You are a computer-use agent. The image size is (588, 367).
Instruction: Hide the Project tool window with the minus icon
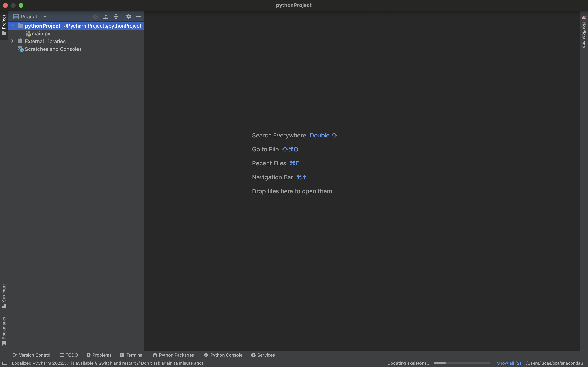point(139,17)
